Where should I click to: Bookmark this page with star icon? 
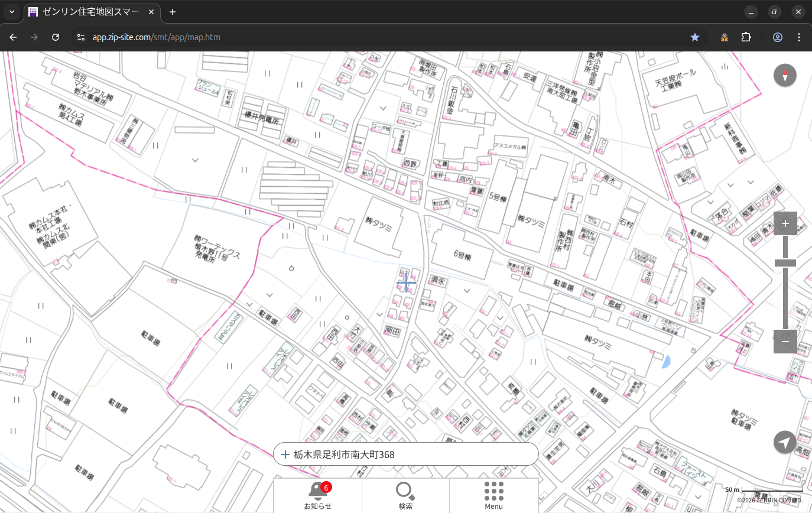click(x=695, y=37)
